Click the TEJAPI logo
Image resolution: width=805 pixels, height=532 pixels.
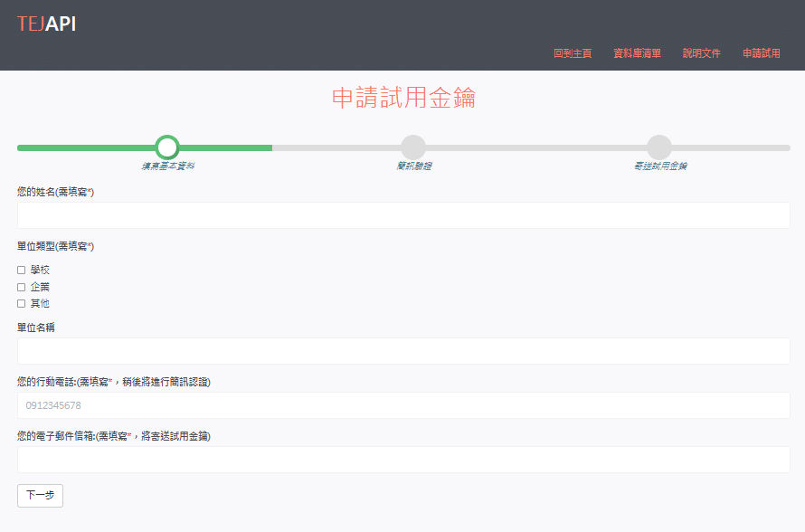pos(46,24)
